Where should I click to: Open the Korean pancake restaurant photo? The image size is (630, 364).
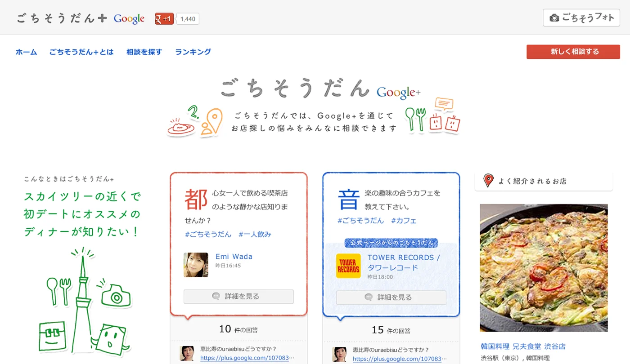tap(544, 268)
